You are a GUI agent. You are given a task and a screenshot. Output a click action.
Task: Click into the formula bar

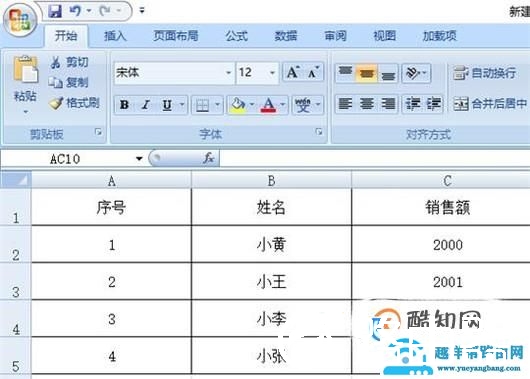375,159
